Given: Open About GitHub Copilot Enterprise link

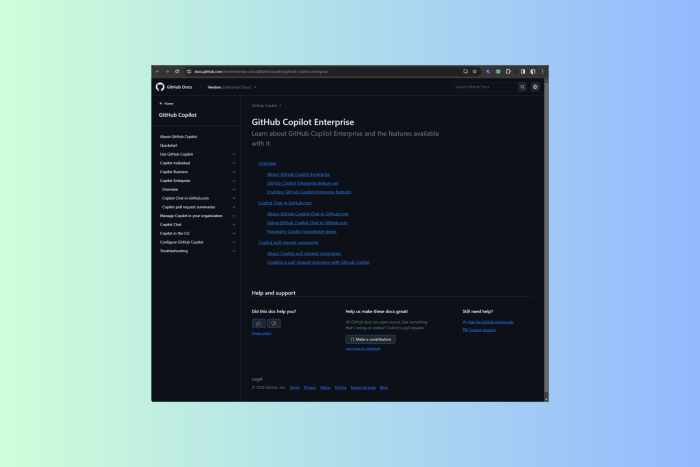Looking at the screenshot, I should (298, 175).
